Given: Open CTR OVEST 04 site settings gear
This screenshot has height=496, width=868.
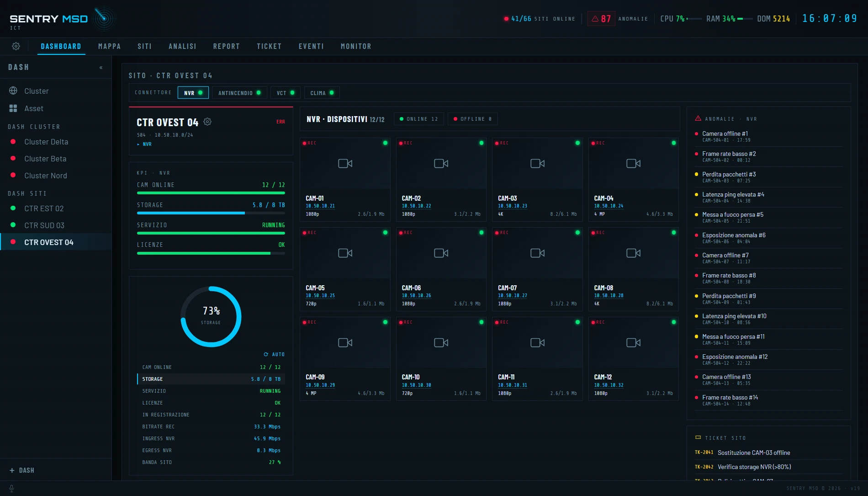Looking at the screenshot, I should click(x=207, y=122).
